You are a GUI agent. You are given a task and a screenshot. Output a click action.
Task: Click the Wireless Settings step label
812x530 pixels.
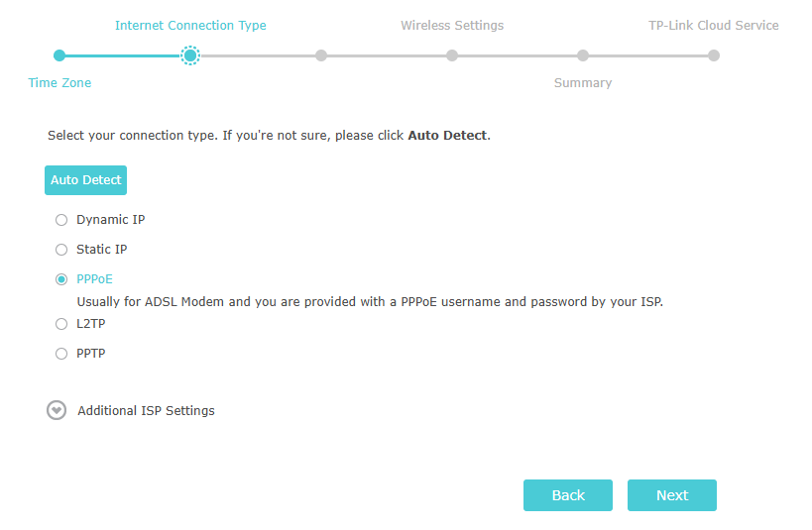pyautogui.click(x=452, y=26)
